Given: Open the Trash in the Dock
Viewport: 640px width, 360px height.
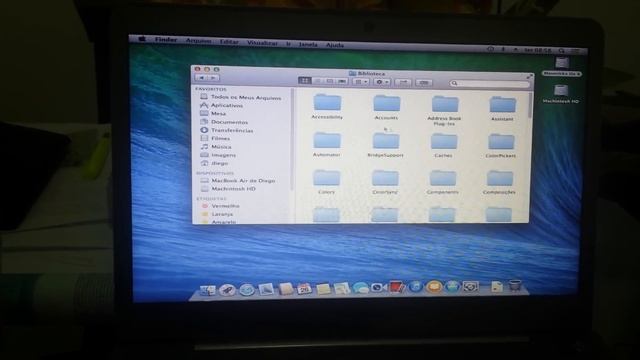Looking at the screenshot, I should [x=515, y=285].
